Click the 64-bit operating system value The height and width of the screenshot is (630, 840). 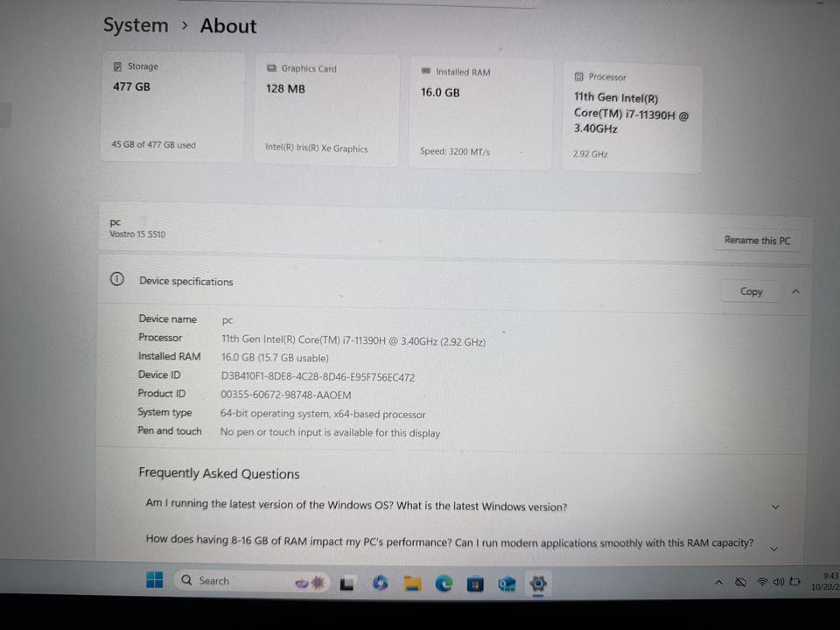click(323, 414)
